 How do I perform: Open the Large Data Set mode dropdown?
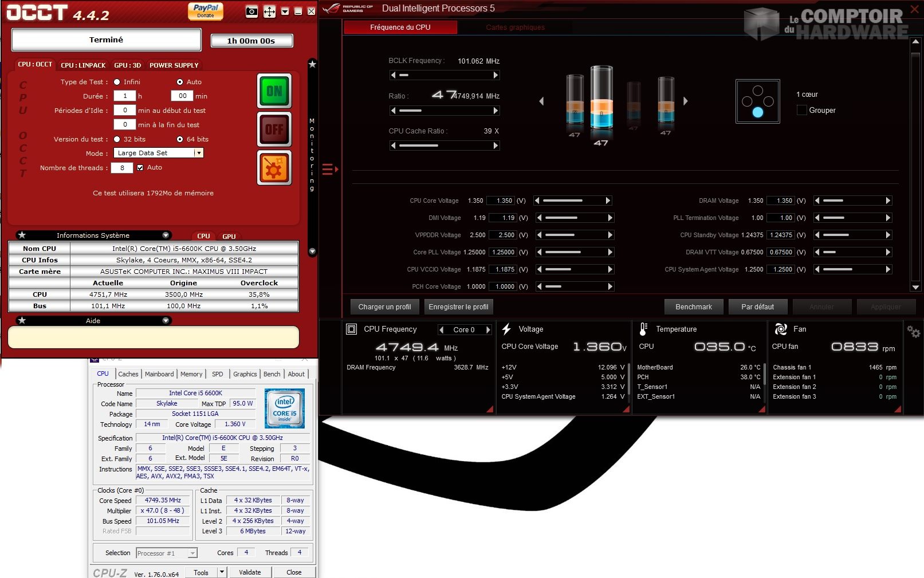click(x=198, y=153)
